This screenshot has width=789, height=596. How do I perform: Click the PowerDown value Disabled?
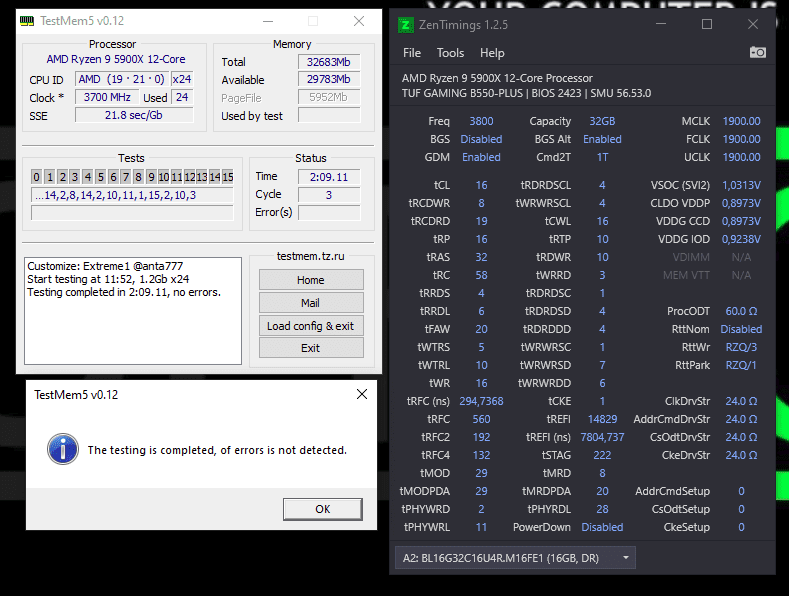pos(602,527)
